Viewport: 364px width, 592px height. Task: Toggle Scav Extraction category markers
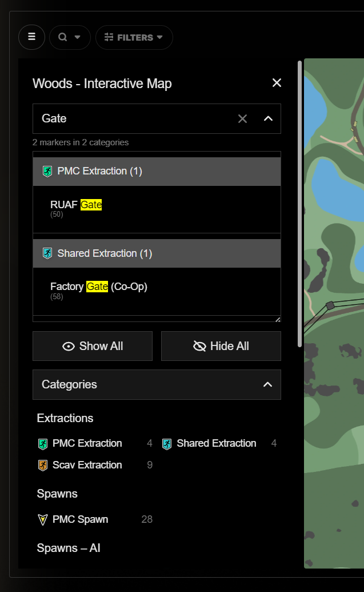pyautogui.click(x=95, y=465)
